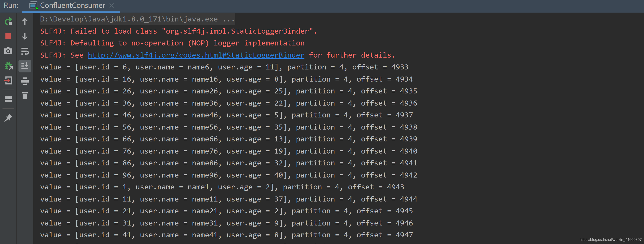Viewport: 644px width, 244px height.
Task: Click the 'Defaulting to no-operation' log line
Action: tap(172, 43)
